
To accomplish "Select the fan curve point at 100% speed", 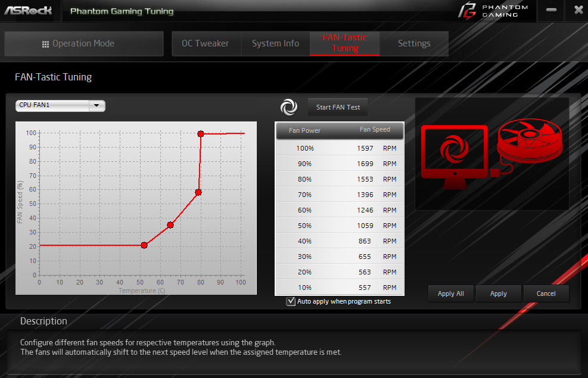I will 201,134.
